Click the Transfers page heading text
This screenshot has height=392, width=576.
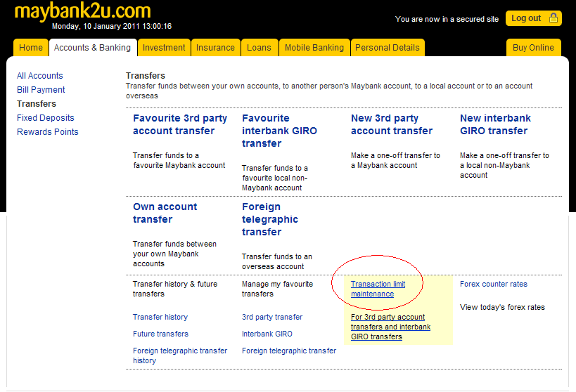click(146, 76)
